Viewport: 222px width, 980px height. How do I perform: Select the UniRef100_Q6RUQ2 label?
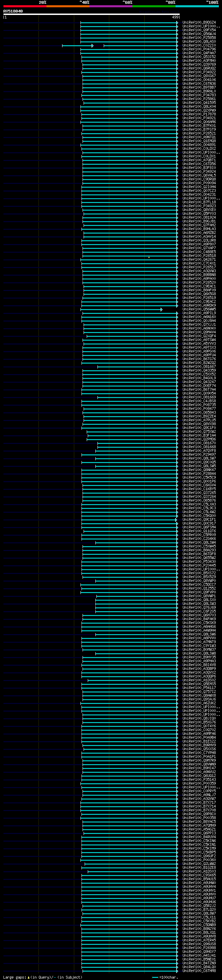coord(199,68)
